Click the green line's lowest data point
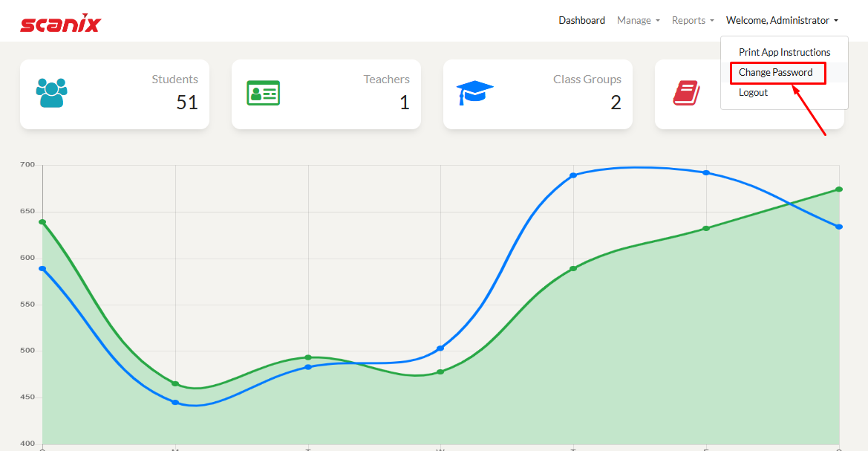This screenshot has height=451, width=868. click(x=175, y=384)
